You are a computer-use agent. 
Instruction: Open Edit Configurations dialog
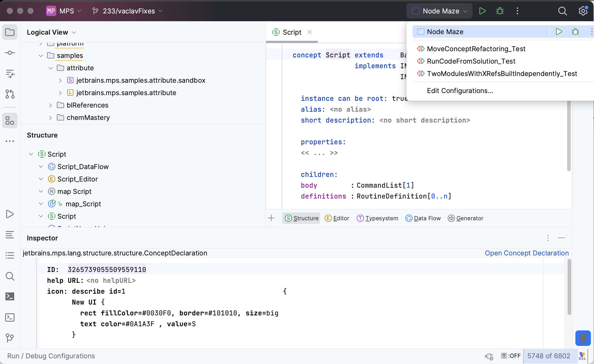click(x=460, y=90)
